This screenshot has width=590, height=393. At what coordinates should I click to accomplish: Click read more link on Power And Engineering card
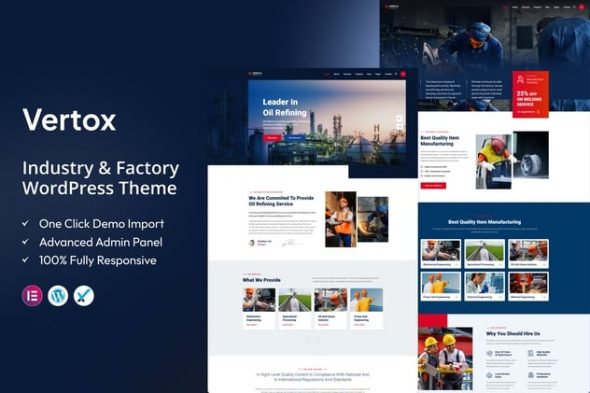point(360,325)
